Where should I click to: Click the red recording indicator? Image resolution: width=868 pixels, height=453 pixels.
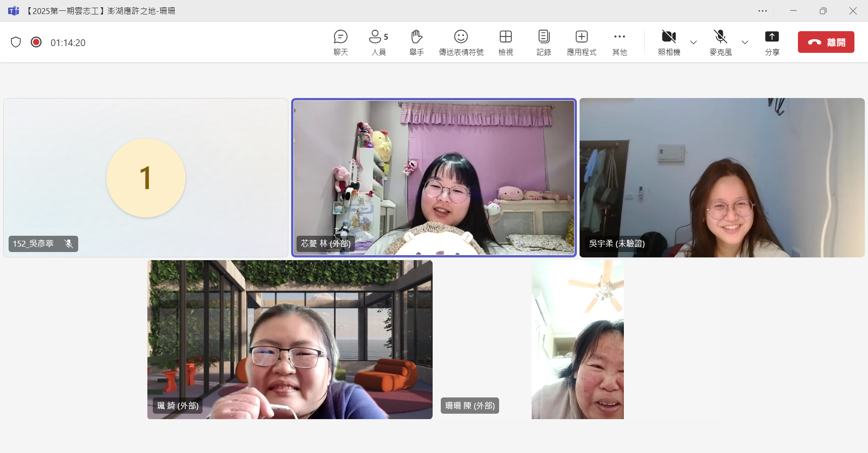click(x=36, y=42)
